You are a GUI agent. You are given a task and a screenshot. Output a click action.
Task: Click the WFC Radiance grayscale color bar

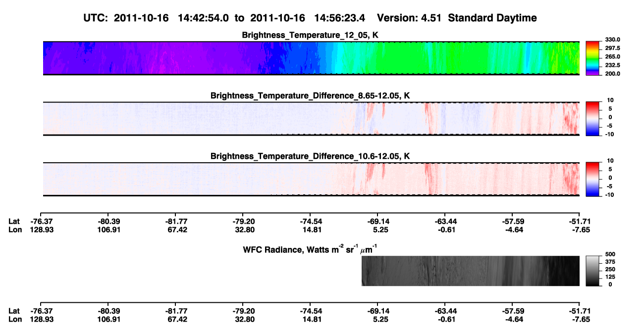(x=592, y=271)
